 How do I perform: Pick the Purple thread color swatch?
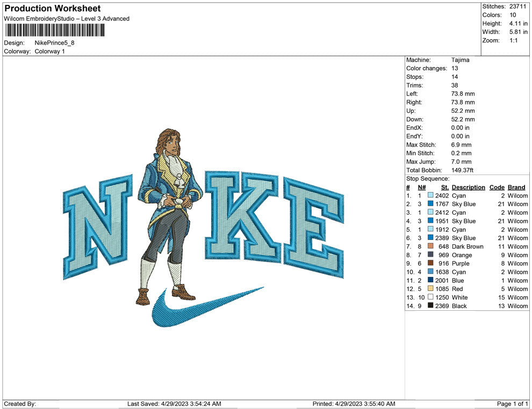(x=430, y=264)
